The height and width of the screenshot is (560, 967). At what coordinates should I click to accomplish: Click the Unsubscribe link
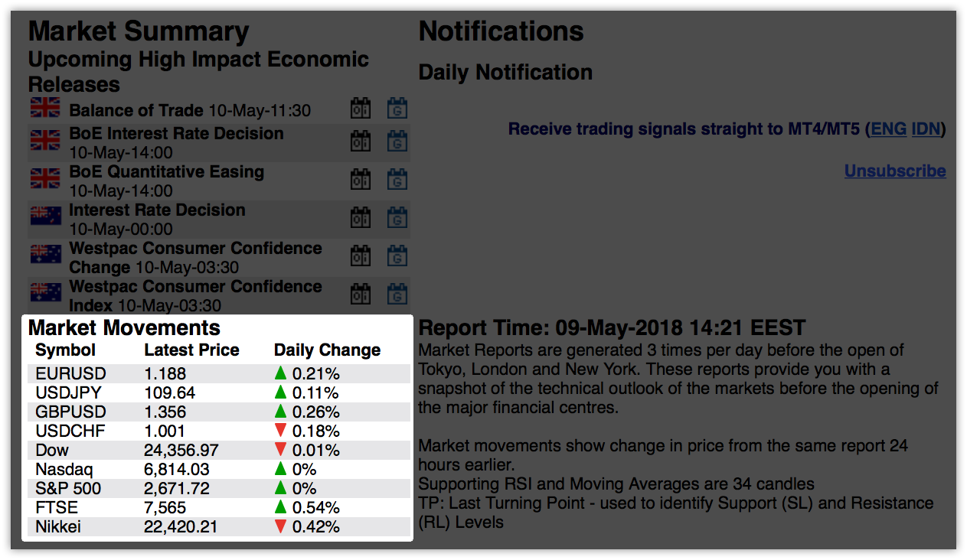pyautogui.click(x=895, y=171)
